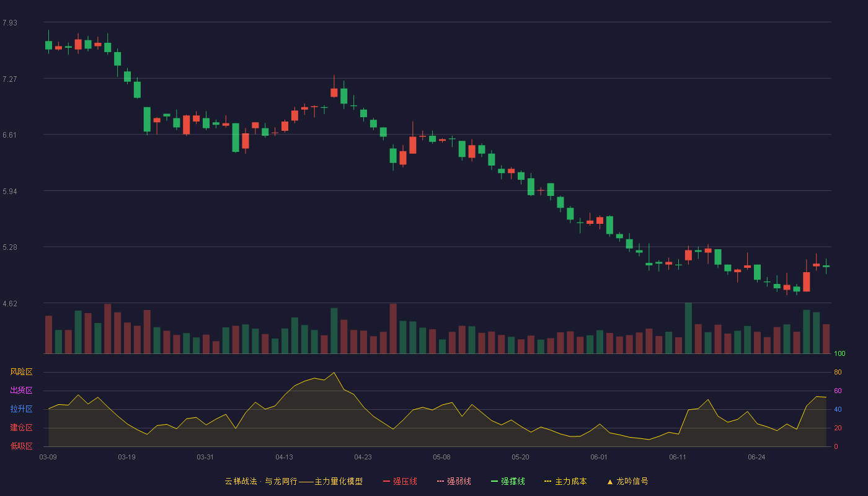868x496 pixels.
Task: Click the 03-09 date label
Action: 48,457
